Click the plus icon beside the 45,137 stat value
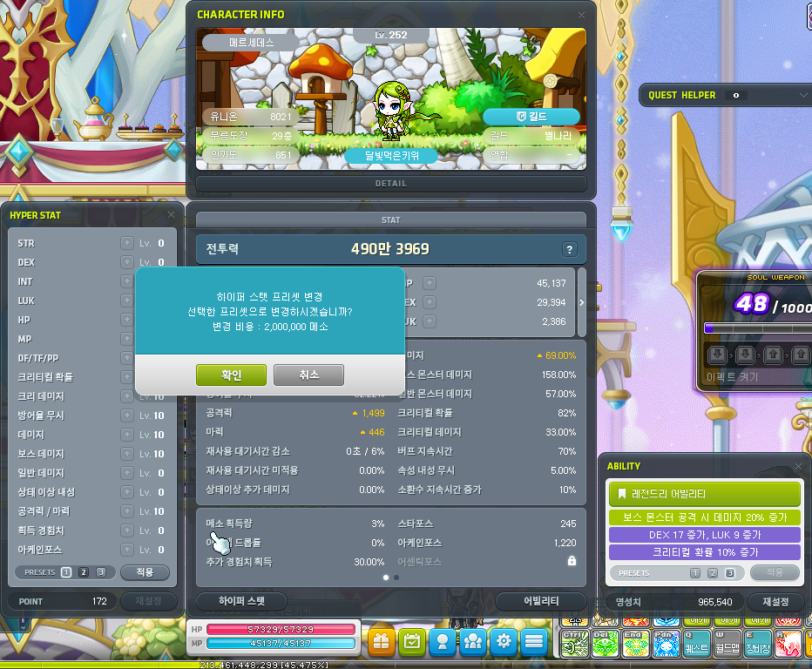 coord(430,283)
